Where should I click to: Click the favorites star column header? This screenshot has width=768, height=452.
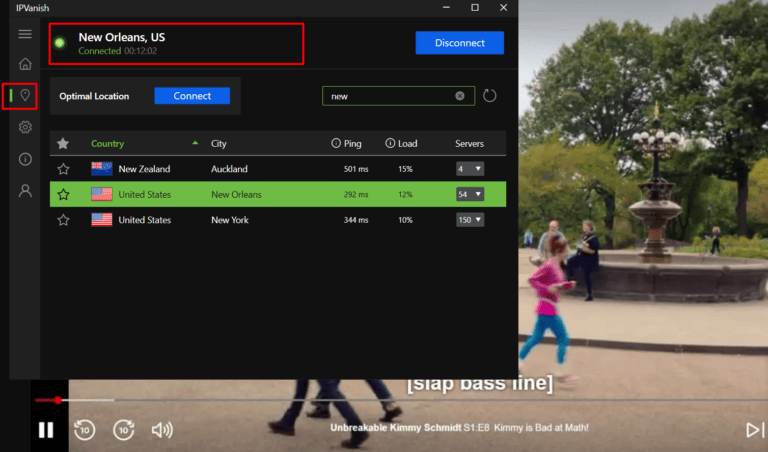click(63, 143)
